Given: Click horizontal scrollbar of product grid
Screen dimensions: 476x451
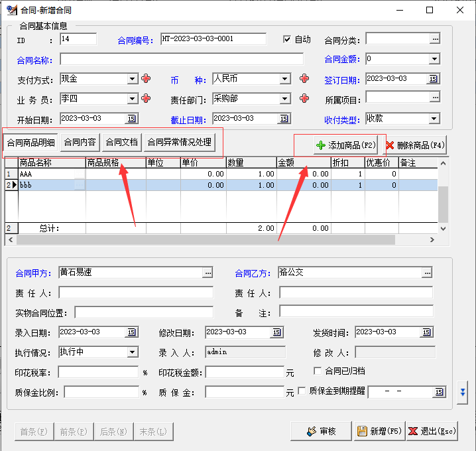Looking at the screenshot, I should tap(206, 240).
